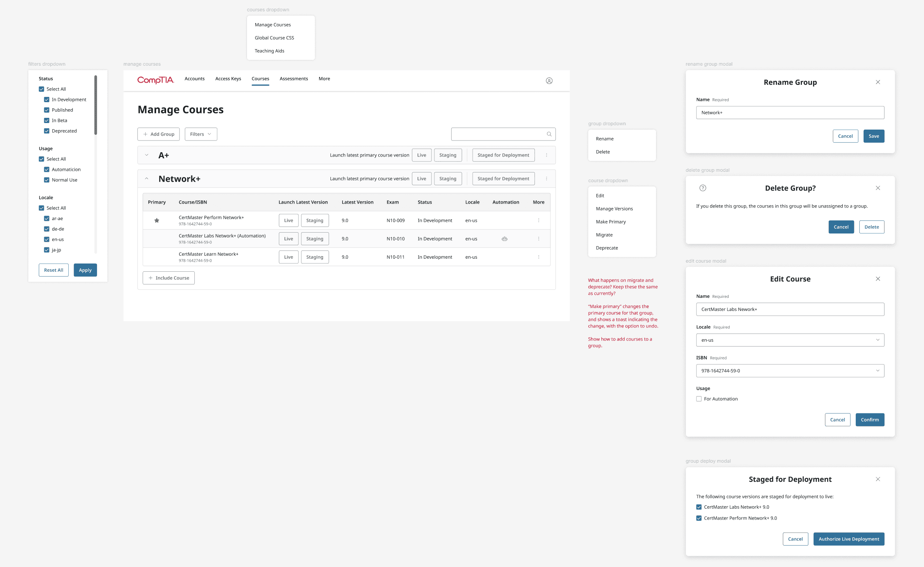The width and height of the screenshot is (924, 567).
Task: Expand the A+ course group
Action: click(x=147, y=155)
